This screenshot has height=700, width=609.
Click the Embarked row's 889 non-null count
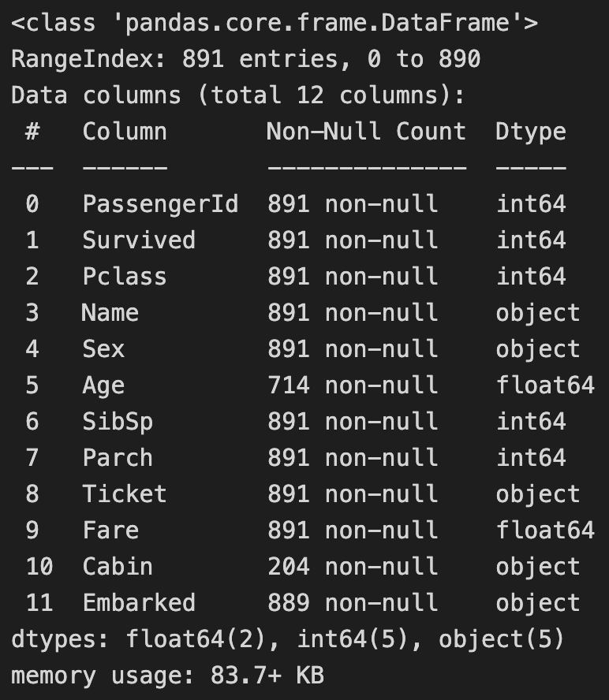pyautogui.click(x=353, y=602)
